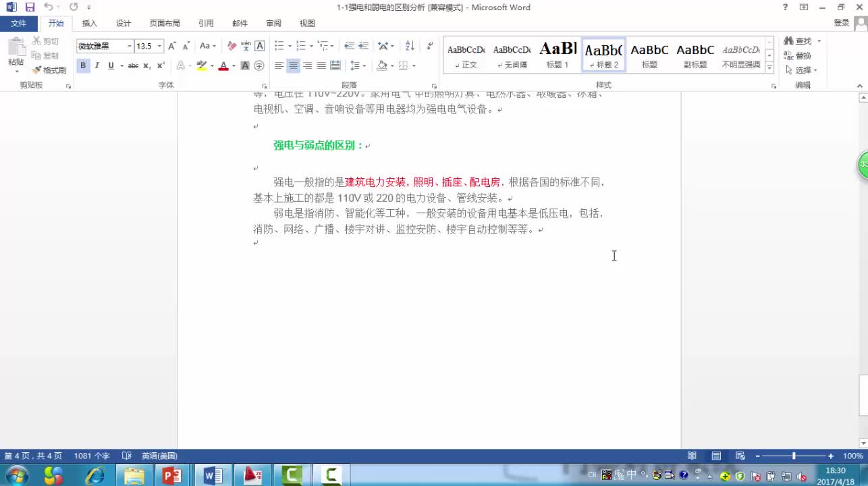Click the enclosed character icon
This screenshot has height=486, width=868.
(259, 65)
